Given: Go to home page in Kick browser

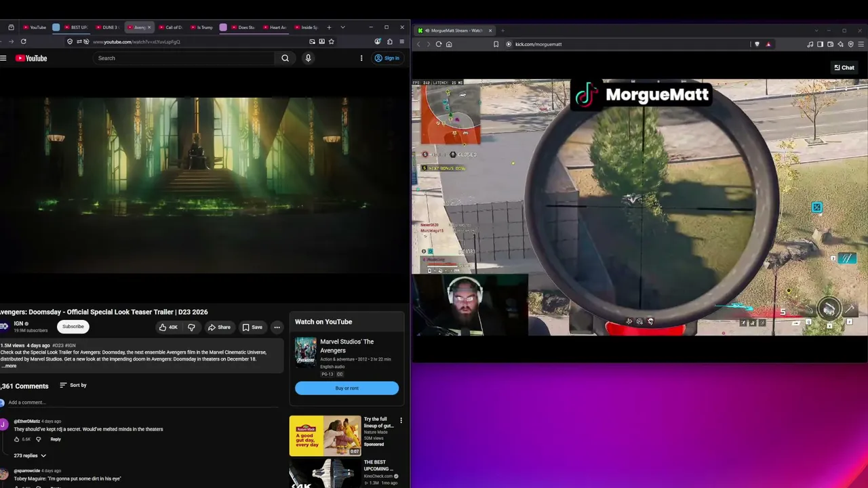Looking at the screenshot, I should (449, 44).
